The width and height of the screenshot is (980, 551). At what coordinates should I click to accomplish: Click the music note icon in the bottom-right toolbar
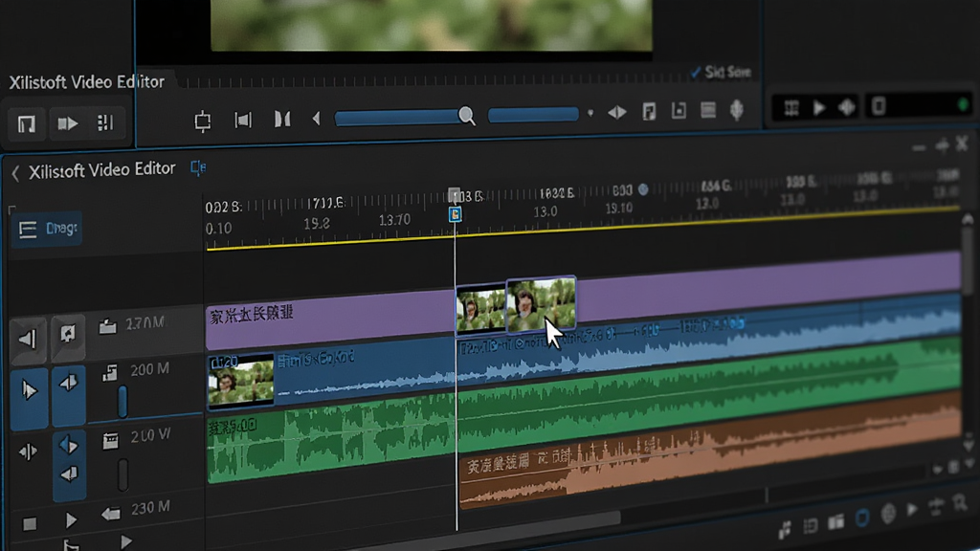[x=785, y=529]
